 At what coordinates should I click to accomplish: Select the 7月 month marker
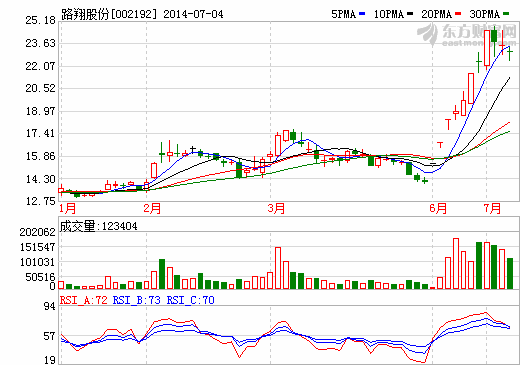492,208
